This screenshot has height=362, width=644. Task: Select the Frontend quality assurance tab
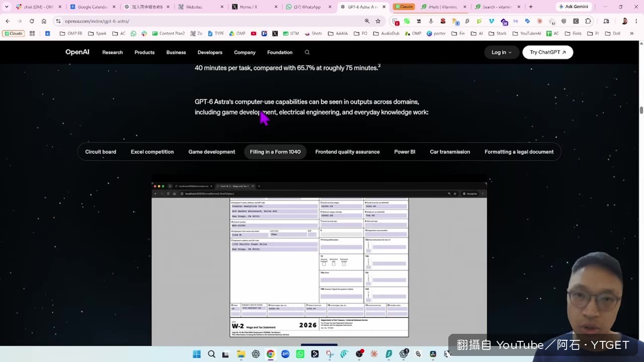click(x=348, y=152)
